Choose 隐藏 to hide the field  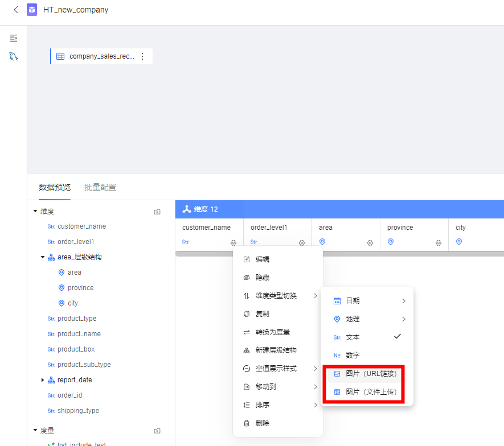(x=262, y=278)
